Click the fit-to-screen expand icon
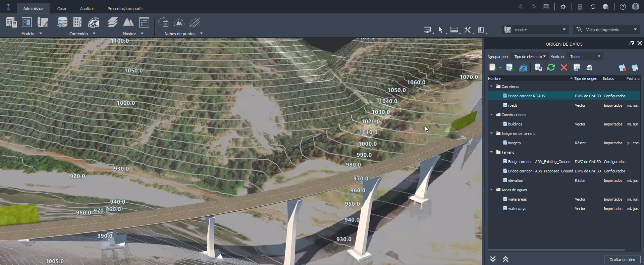 coord(546,7)
